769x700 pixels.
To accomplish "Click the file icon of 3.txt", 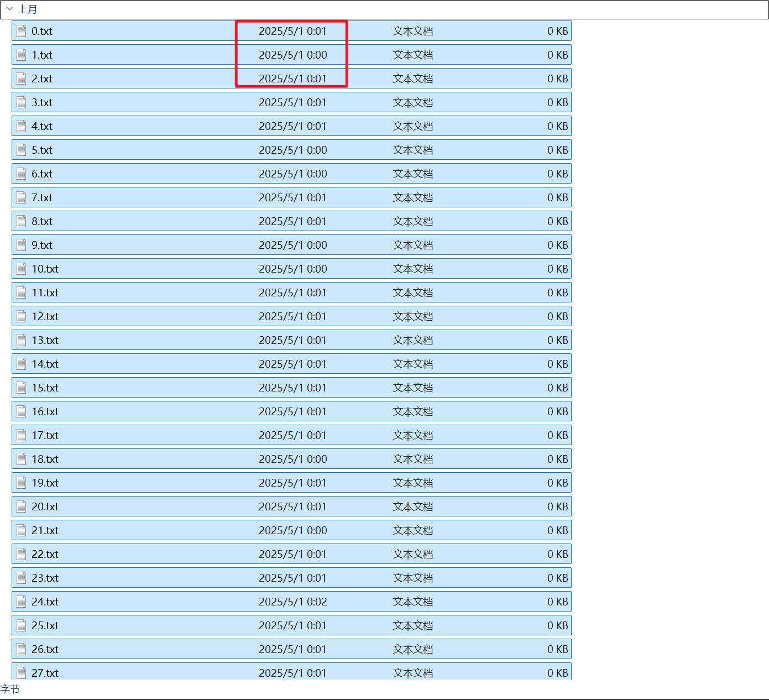I will click(22, 102).
